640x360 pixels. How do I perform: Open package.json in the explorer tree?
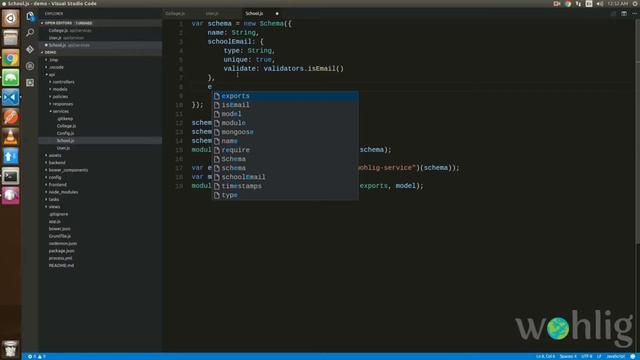tap(100, 251)
